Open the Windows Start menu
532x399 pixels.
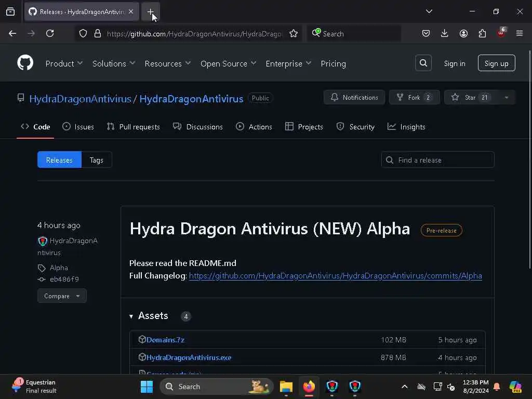click(147, 387)
